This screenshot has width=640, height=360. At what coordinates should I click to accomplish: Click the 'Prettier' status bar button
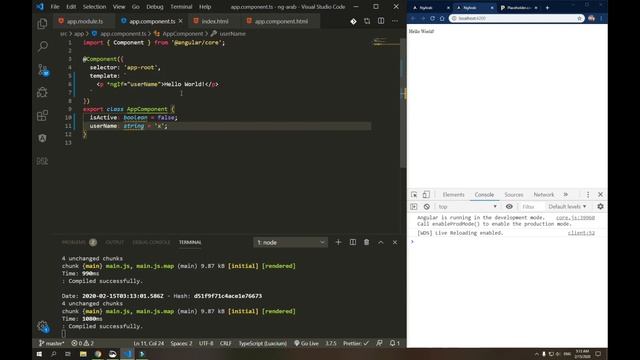(356, 343)
